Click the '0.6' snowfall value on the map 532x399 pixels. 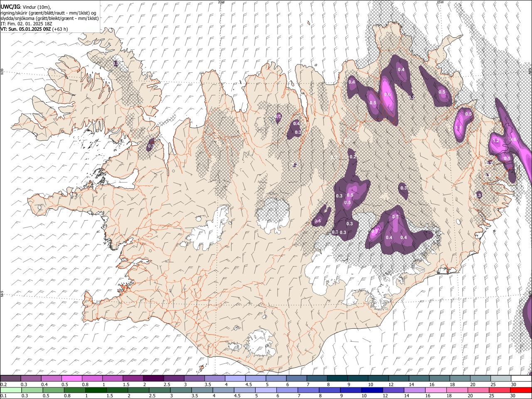click(x=507, y=158)
